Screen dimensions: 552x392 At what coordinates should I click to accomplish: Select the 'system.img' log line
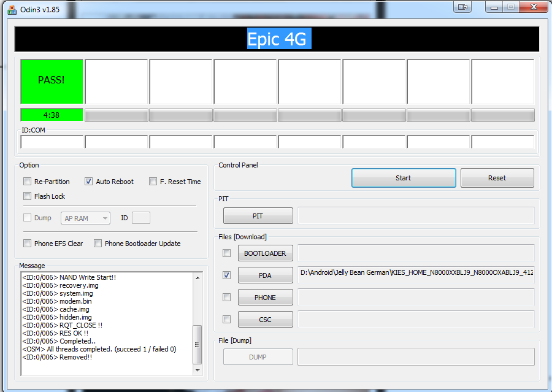coord(58,293)
